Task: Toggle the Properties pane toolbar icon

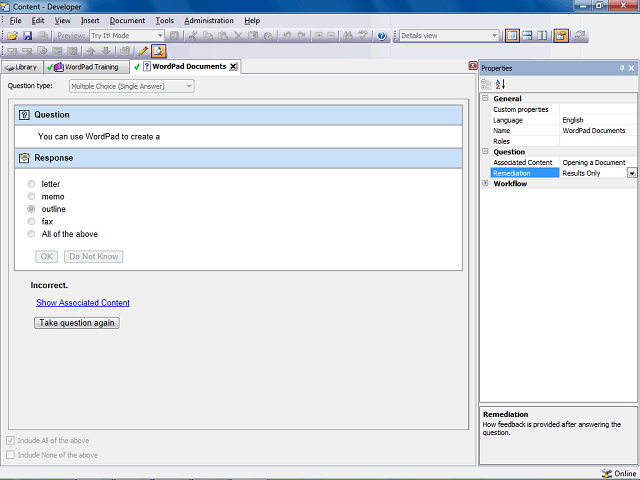Action: [x=561, y=36]
